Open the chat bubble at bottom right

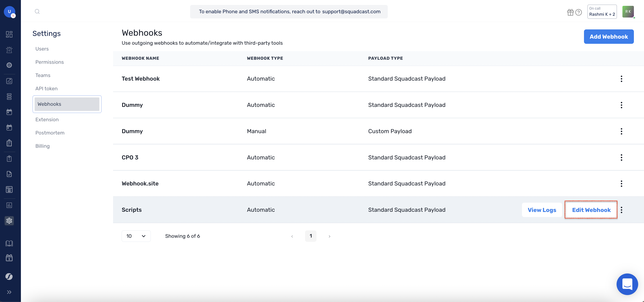click(x=627, y=284)
